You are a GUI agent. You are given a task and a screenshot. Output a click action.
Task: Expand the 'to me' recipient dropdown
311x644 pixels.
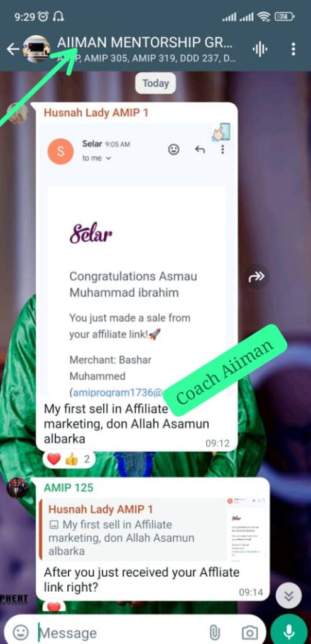coord(97,158)
